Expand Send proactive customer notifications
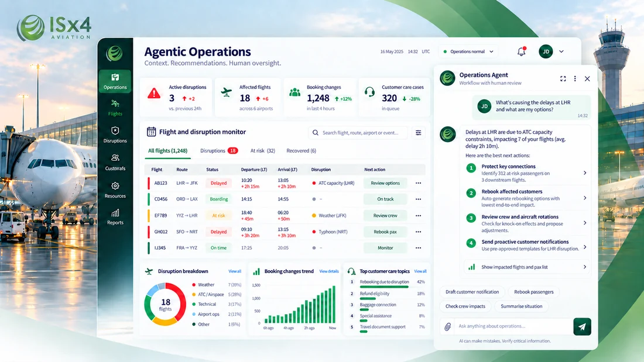 pos(585,247)
